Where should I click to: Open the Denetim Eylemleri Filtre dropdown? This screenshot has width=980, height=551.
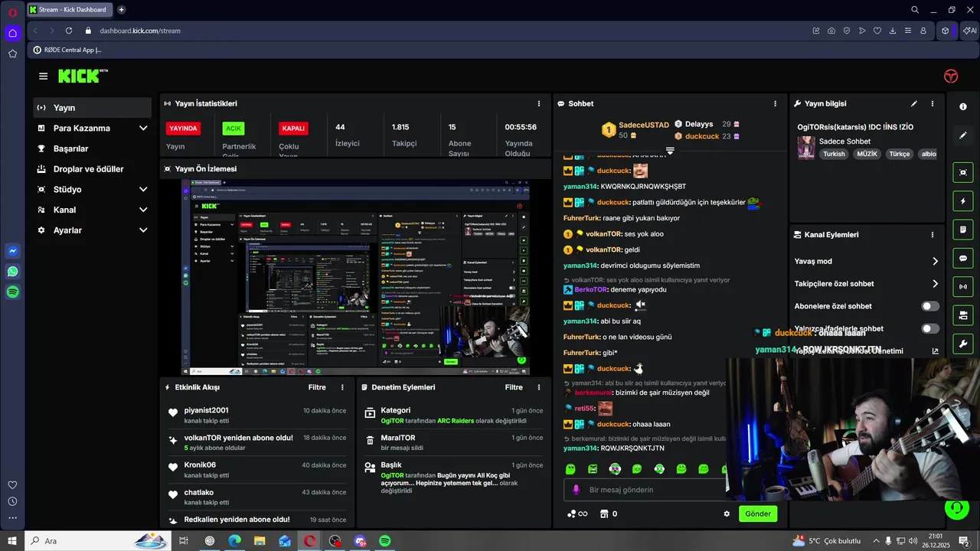pos(514,387)
